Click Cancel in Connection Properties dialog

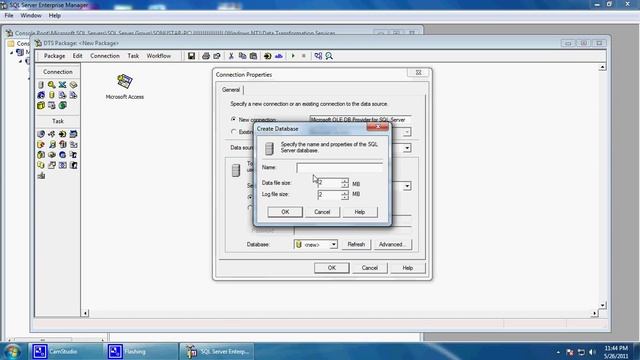(x=369, y=268)
